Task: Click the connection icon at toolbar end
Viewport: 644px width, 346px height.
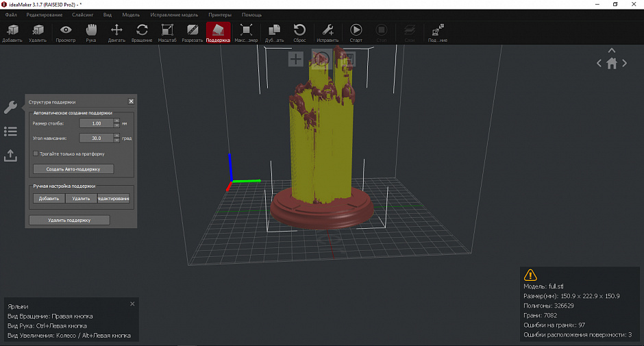Action: [x=438, y=33]
